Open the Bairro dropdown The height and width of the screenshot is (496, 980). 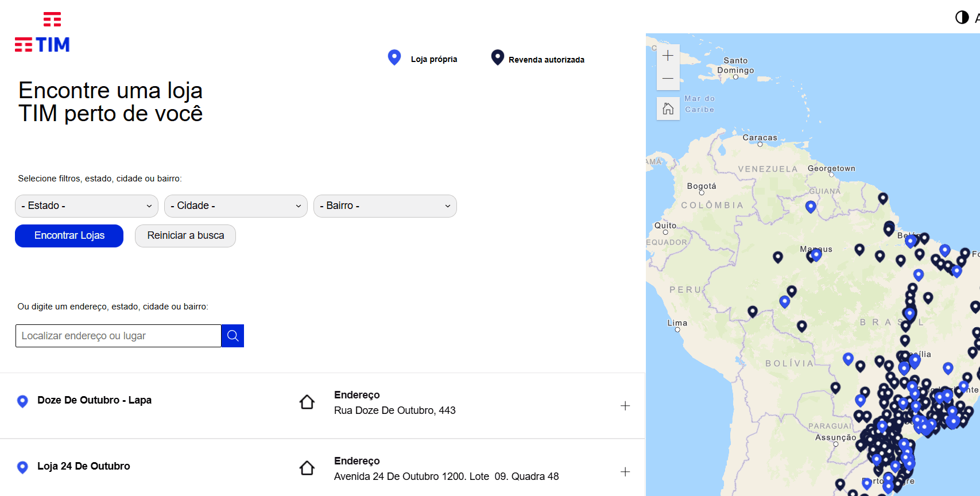[385, 206]
